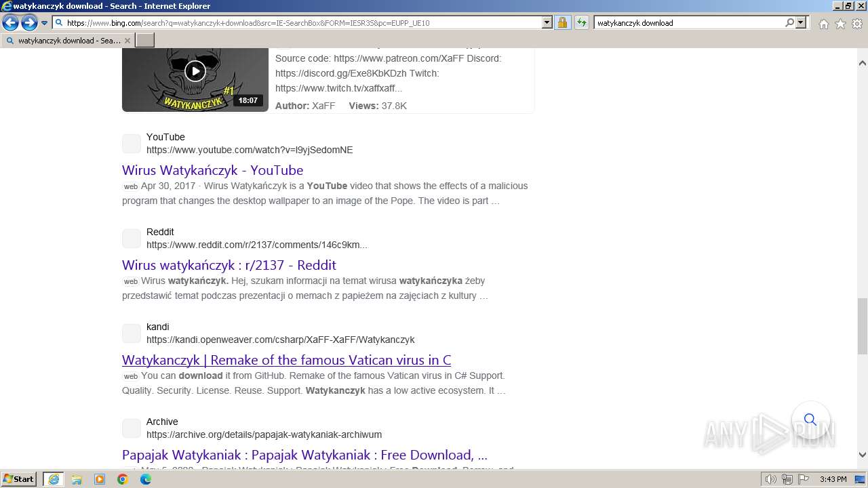Click the Reddit result site name

160,232
